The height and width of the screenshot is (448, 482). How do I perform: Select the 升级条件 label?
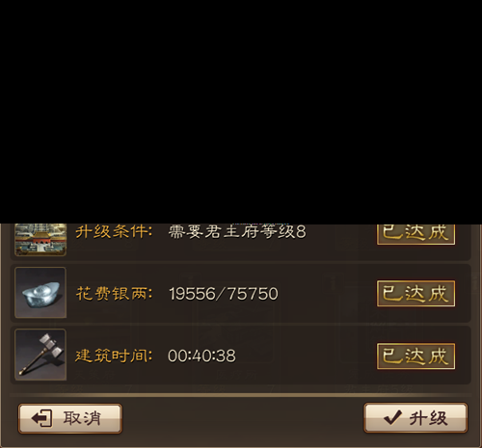coord(114,232)
